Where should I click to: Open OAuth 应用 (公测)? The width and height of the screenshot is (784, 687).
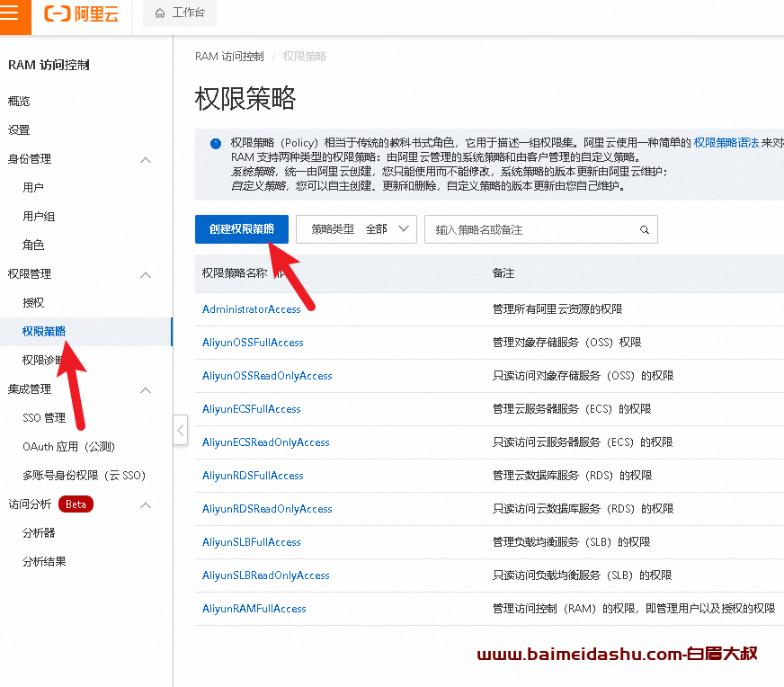(x=69, y=447)
